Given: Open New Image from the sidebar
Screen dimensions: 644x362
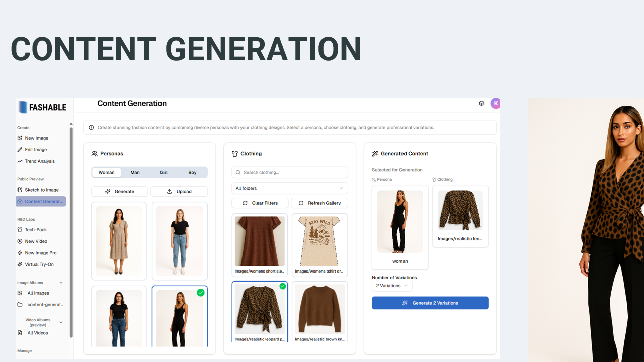Looking at the screenshot, I should 37,138.
